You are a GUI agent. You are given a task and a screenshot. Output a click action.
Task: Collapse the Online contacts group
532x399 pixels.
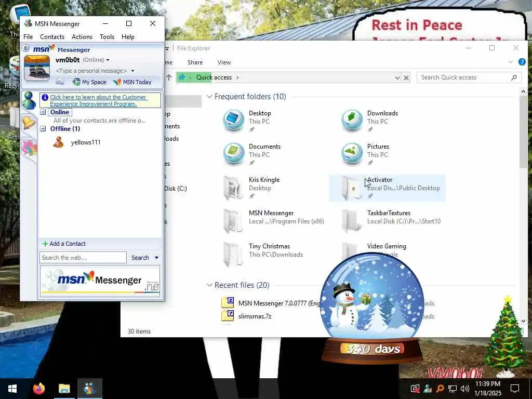[43, 112]
